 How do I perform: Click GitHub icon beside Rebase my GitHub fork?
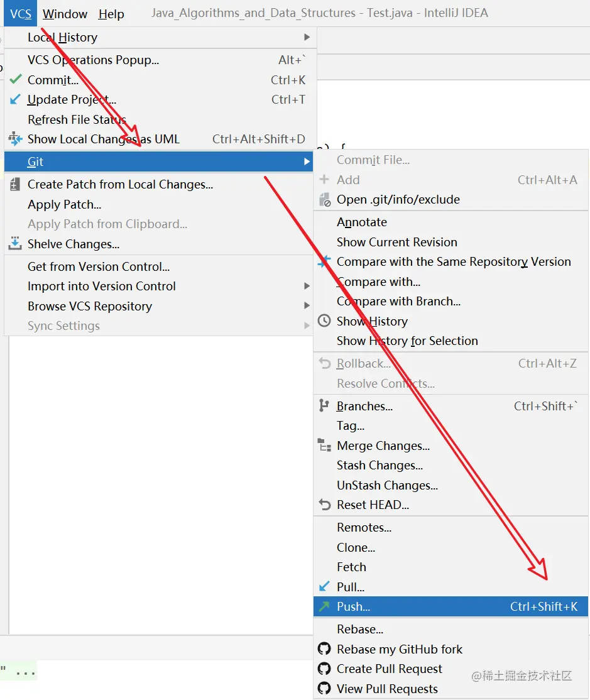point(324,648)
